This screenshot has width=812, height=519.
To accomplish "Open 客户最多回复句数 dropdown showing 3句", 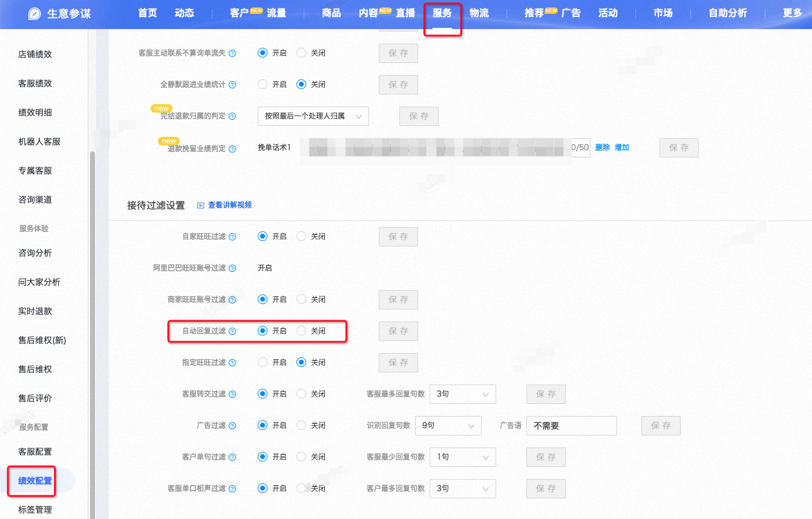I will [463, 489].
